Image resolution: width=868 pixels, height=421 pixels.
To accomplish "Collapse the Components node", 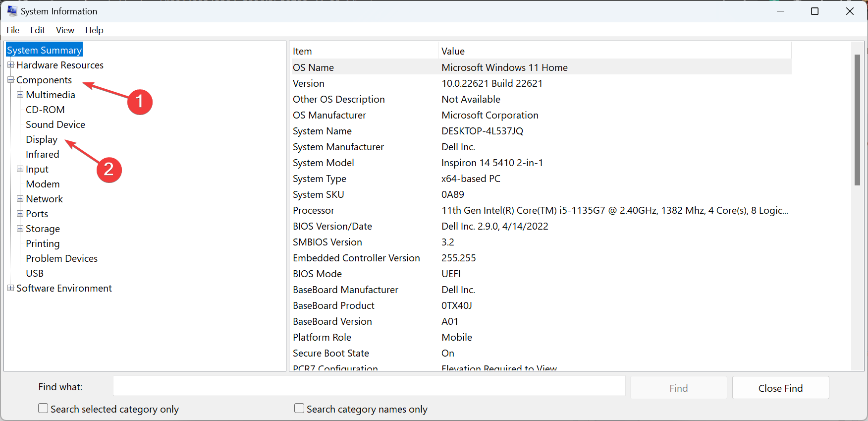I will point(10,80).
